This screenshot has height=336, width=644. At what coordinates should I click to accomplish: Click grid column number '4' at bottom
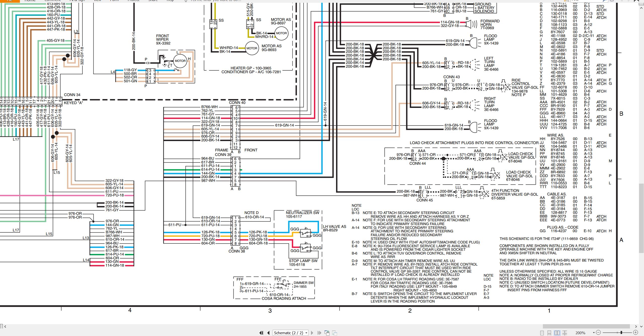[x=130, y=310]
